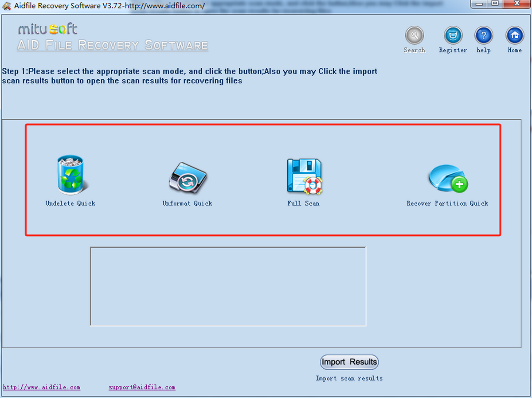Click the "Unformat Quick" label
This screenshot has height=398, width=532.
coord(188,203)
